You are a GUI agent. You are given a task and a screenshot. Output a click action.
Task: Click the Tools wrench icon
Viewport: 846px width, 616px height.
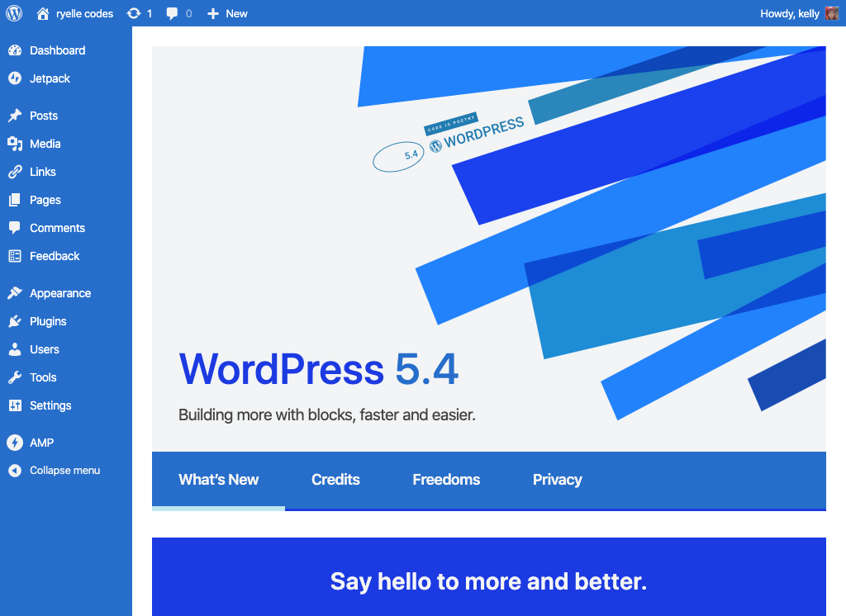[x=15, y=377]
